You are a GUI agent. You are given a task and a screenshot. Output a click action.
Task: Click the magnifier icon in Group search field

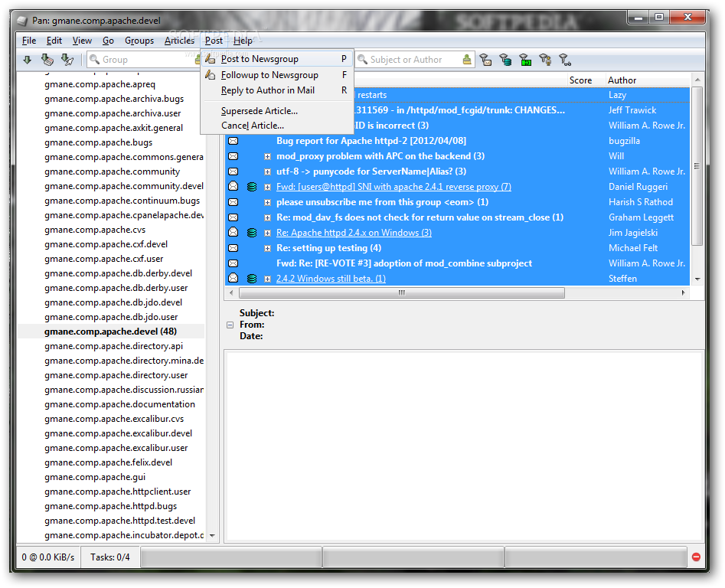click(95, 60)
